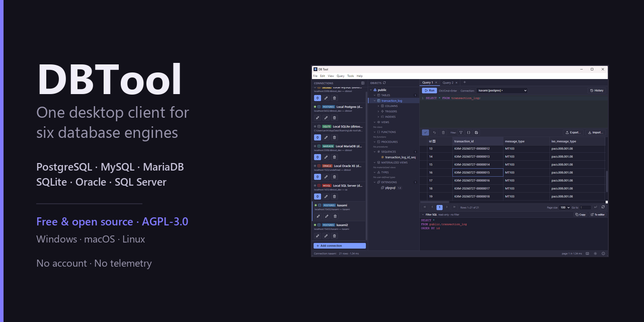Connect to Local MariaDB with its plug icon
The image size is (644, 322).
tap(317, 157)
